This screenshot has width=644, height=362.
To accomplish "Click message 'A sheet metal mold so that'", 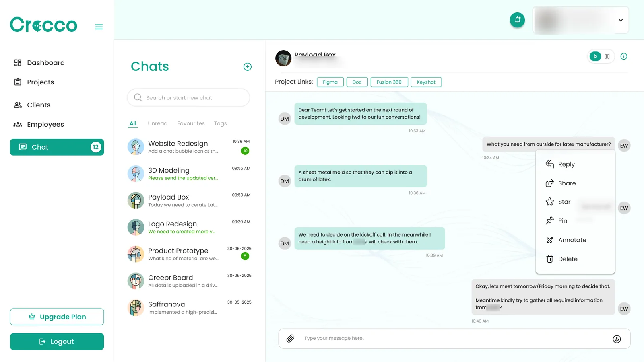I will click(x=361, y=176).
